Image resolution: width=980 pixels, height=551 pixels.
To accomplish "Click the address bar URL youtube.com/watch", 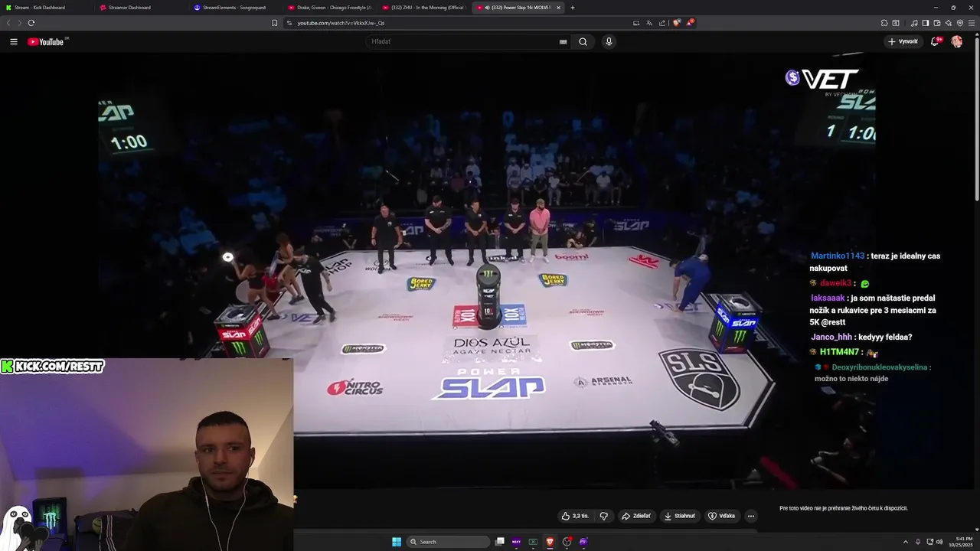I will [x=341, y=23].
